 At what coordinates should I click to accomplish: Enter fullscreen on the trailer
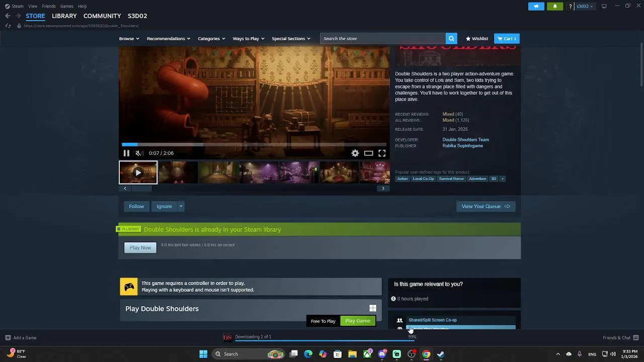point(382,153)
